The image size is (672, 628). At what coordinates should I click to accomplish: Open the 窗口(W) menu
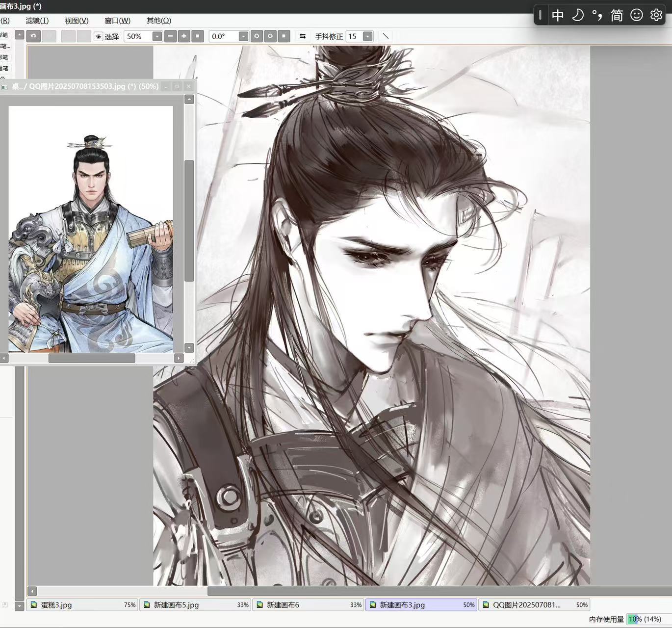[x=117, y=21]
